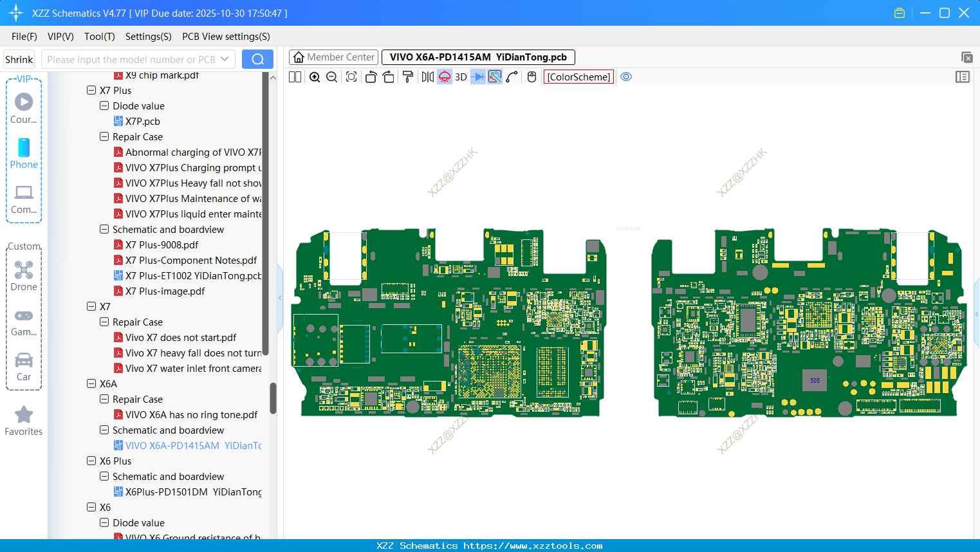Viewport: 980px width, 552px height.
Task: Rotate the board counterclockwise
Action: coord(371,77)
